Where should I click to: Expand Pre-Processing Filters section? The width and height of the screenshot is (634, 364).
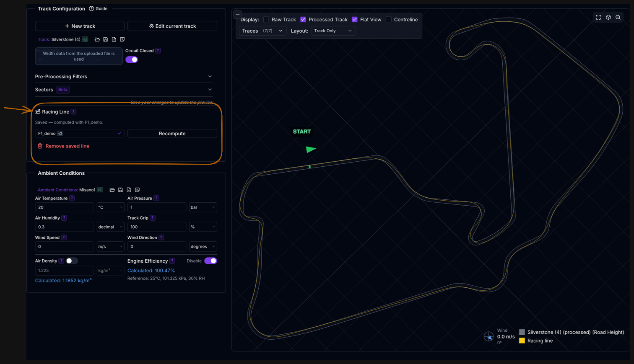(x=124, y=77)
